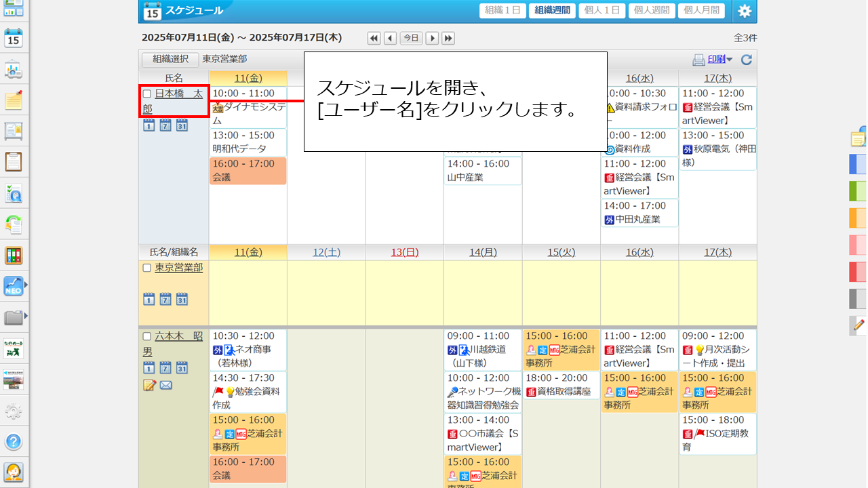Select the green sticky note color swatch

[857, 190]
